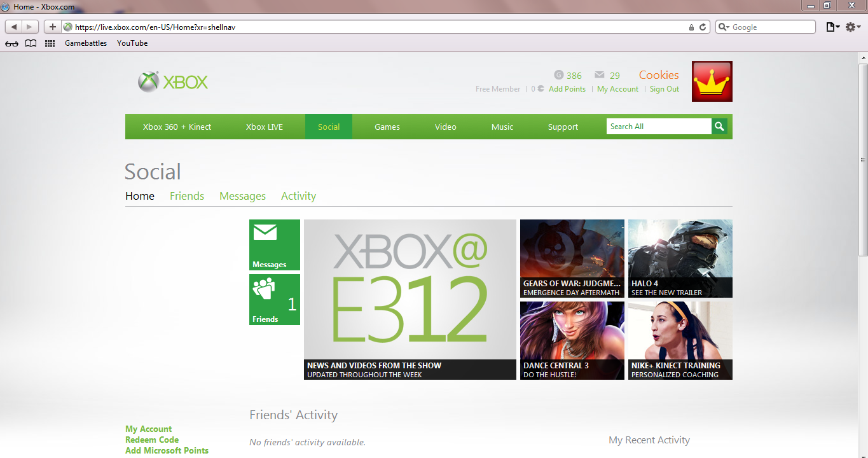Open My Account link above Redeem Code

pos(148,429)
